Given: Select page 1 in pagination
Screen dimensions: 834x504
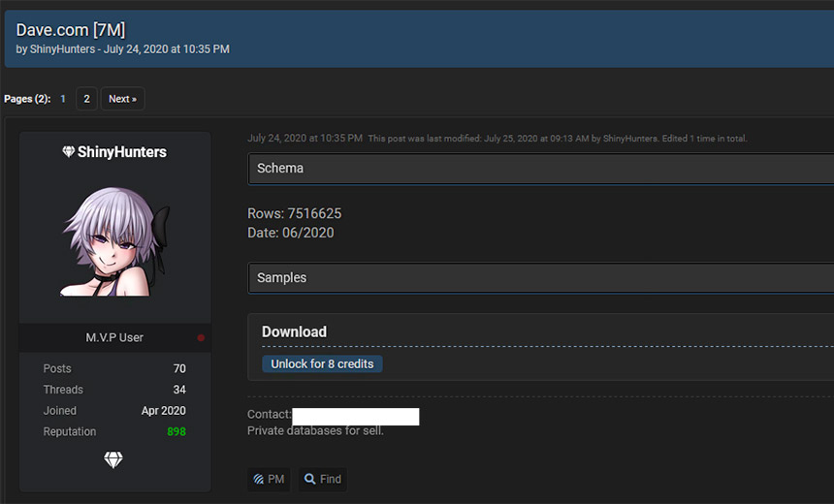Looking at the screenshot, I should coord(63,99).
